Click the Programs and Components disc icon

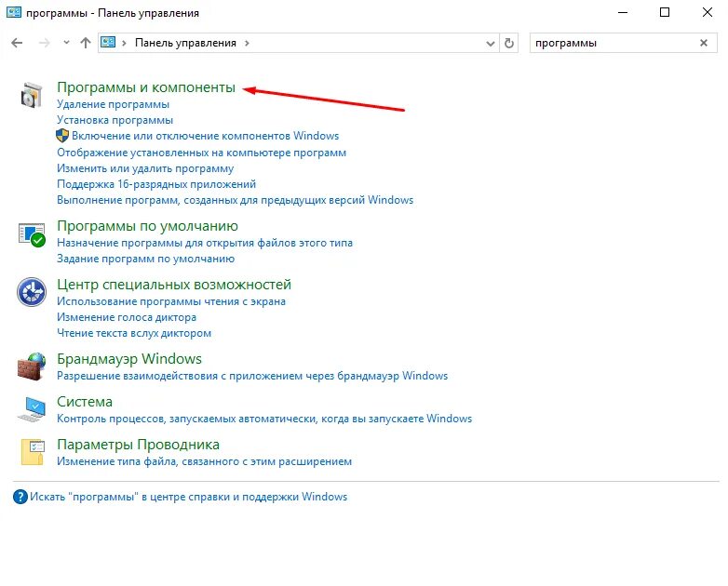pos(32,95)
